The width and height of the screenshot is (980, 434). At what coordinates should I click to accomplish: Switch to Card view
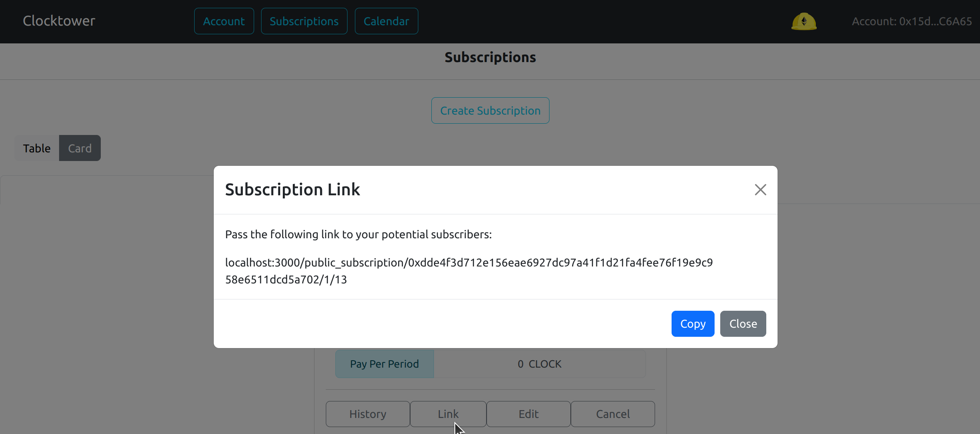(80, 148)
